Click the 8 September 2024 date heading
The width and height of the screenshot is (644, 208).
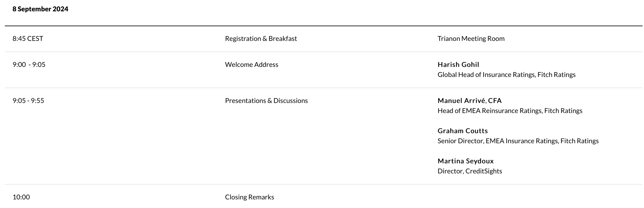tap(40, 9)
